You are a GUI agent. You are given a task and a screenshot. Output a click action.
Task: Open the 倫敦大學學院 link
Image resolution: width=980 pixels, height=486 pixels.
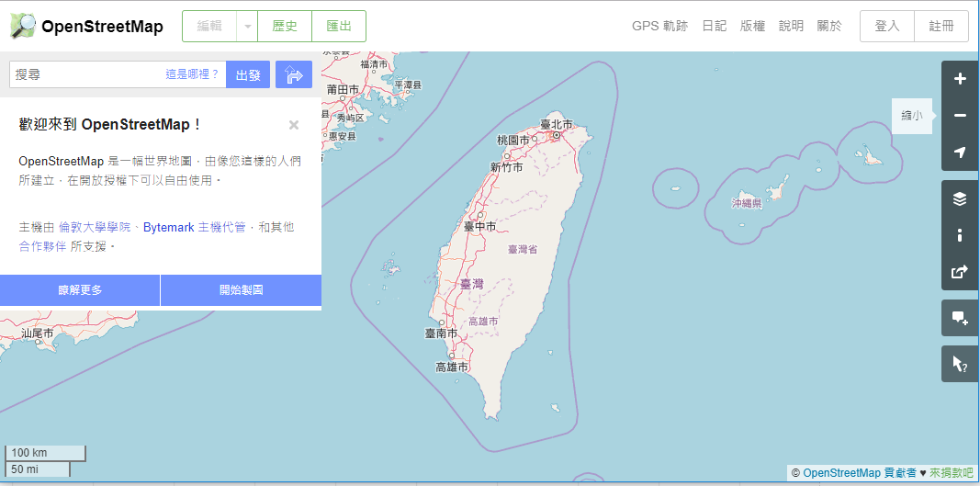tap(95, 228)
